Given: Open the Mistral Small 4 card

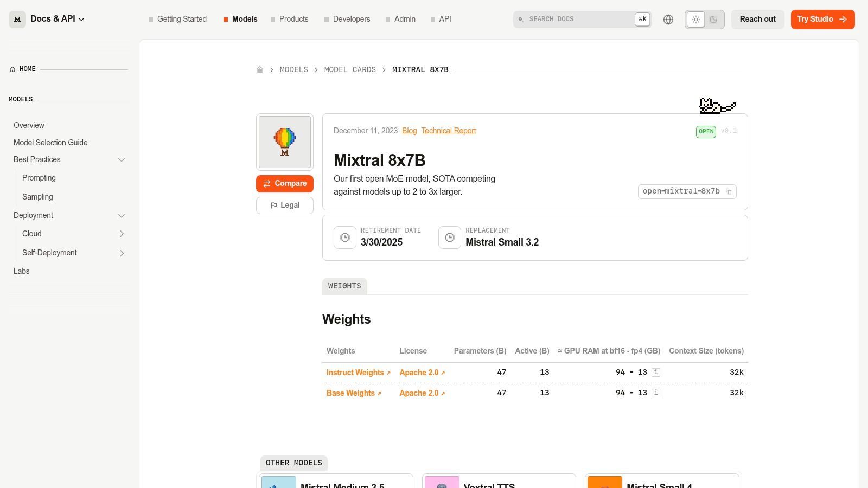Looking at the screenshot, I should (662, 481).
